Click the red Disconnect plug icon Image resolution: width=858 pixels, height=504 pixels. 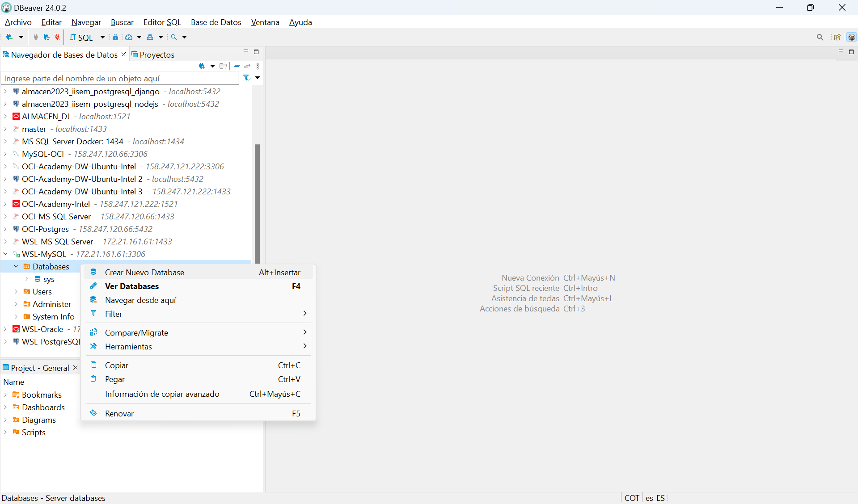tap(57, 37)
